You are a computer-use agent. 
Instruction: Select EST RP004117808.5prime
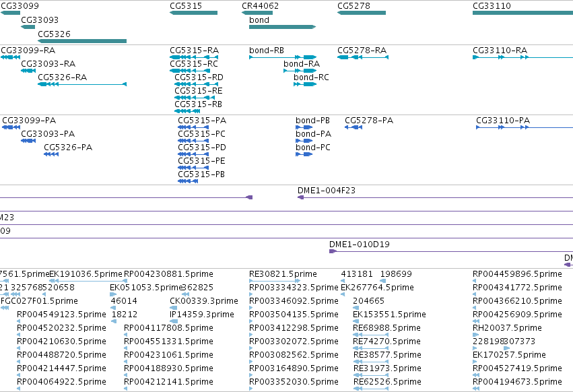point(168,328)
